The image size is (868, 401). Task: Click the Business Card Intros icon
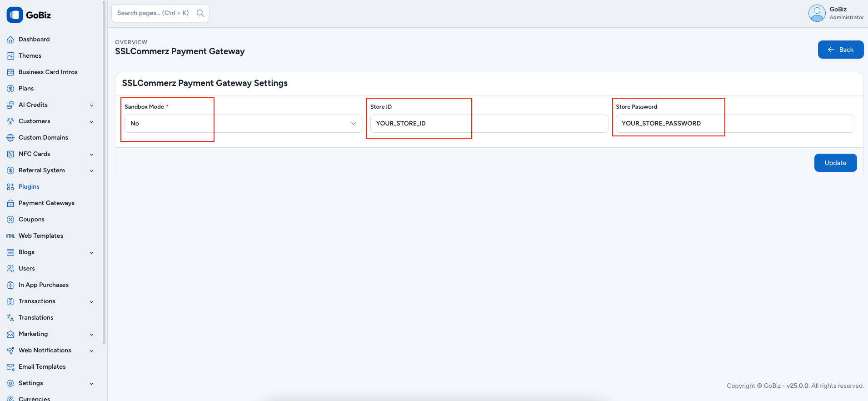click(10, 72)
